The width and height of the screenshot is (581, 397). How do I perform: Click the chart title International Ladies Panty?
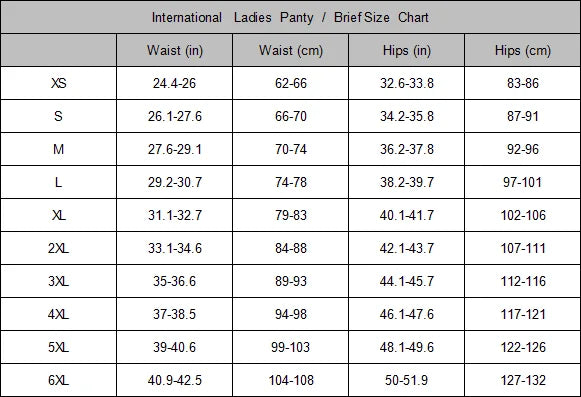pyautogui.click(x=233, y=17)
